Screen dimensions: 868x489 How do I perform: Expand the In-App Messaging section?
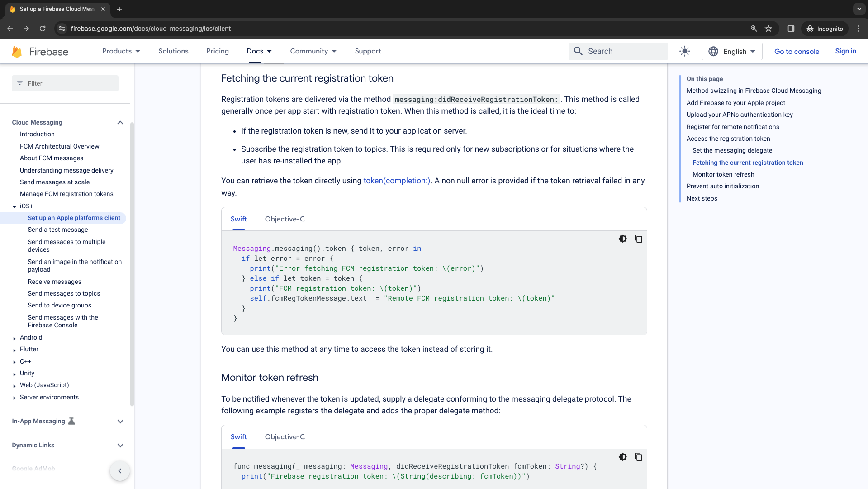[120, 421]
